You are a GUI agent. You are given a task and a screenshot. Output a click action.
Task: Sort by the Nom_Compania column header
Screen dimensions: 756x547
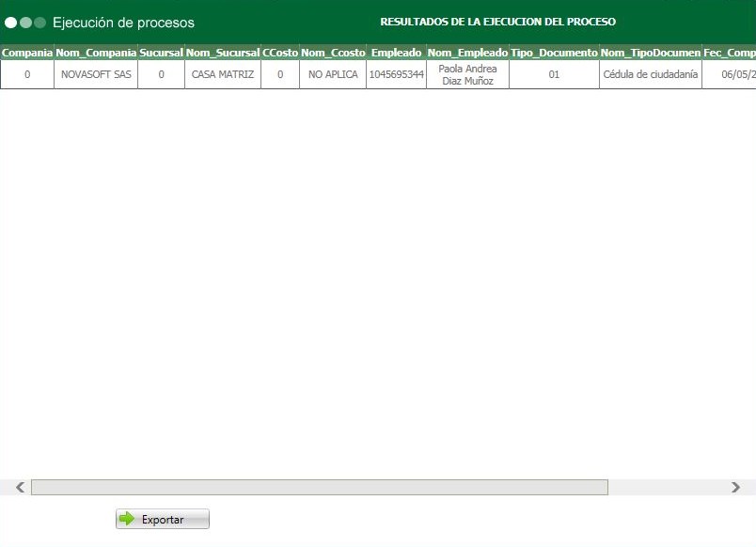tap(95, 53)
